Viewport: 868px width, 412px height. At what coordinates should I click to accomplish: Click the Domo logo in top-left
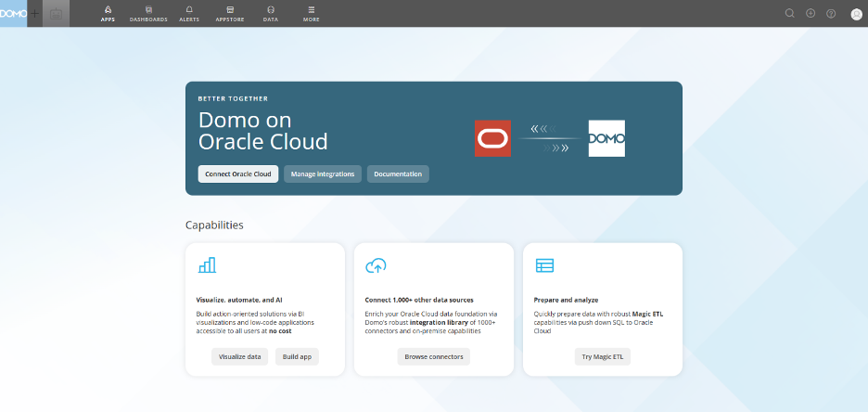(x=13, y=13)
